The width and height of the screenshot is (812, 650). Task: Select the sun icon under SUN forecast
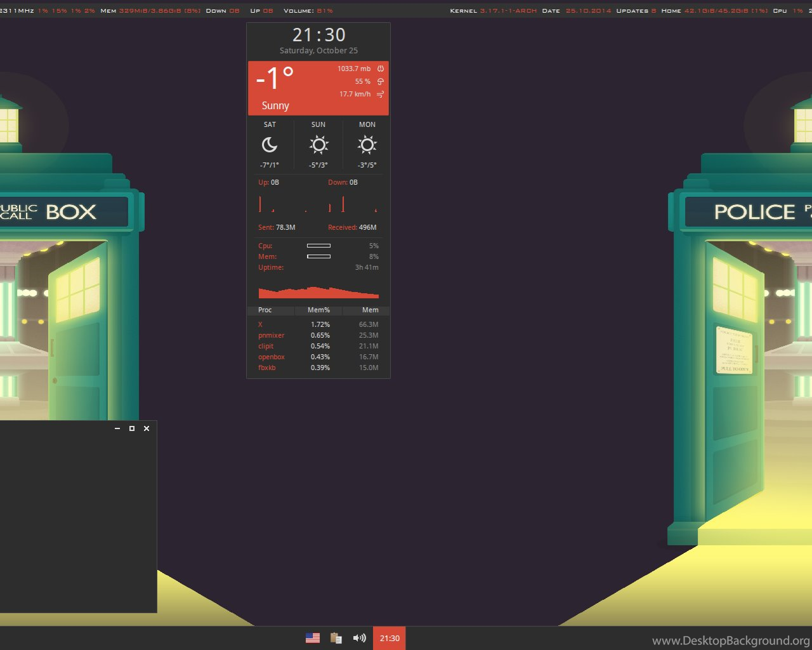pyautogui.click(x=318, y=145)
